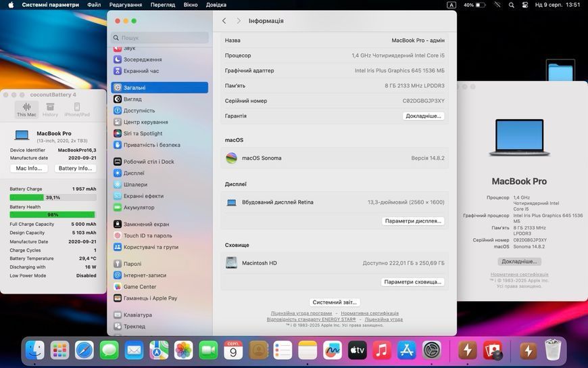Select Вигляд in settings sidebar
The height and width of the screenshot is (368, 588).
[160, 99]
